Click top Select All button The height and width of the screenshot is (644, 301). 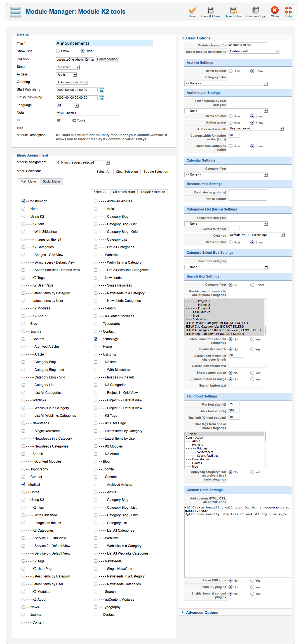point(104,172)
